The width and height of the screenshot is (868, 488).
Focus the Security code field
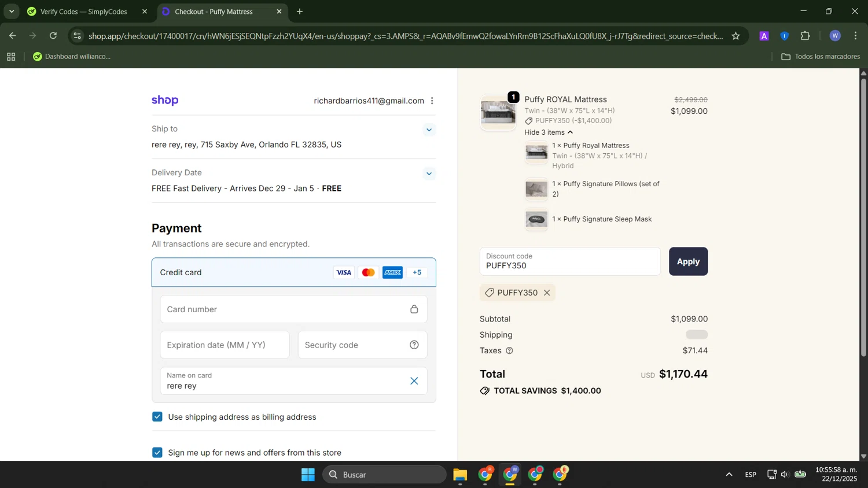coord(362,345)
